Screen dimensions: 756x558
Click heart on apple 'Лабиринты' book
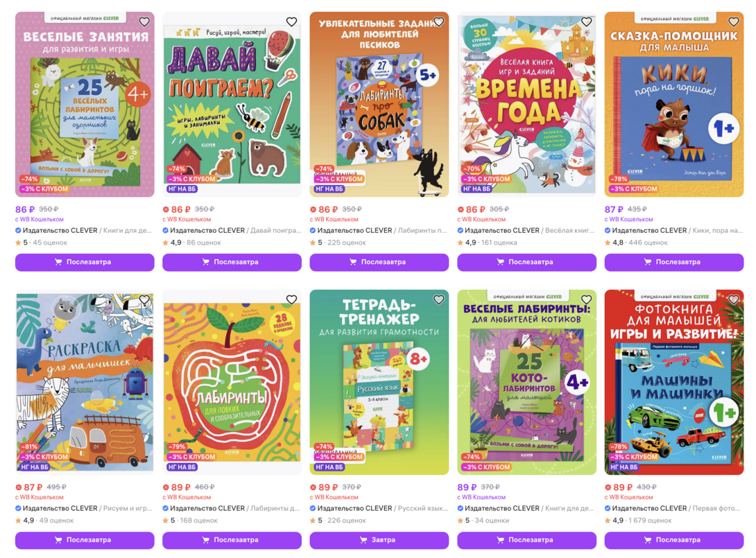click(x=292, y=299)
